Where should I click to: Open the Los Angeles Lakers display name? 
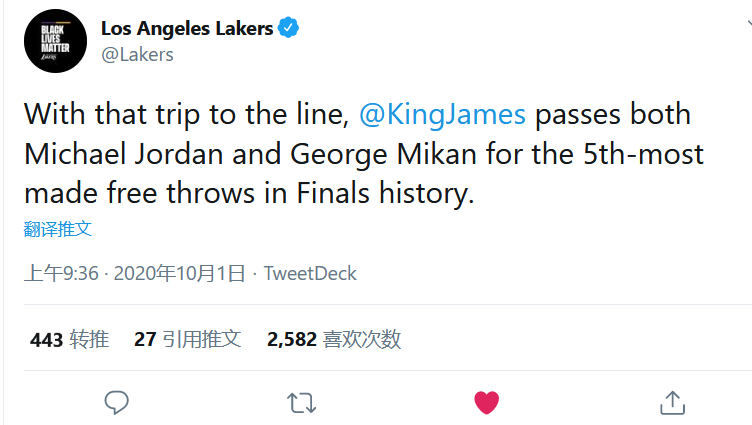tap(187, 29)
